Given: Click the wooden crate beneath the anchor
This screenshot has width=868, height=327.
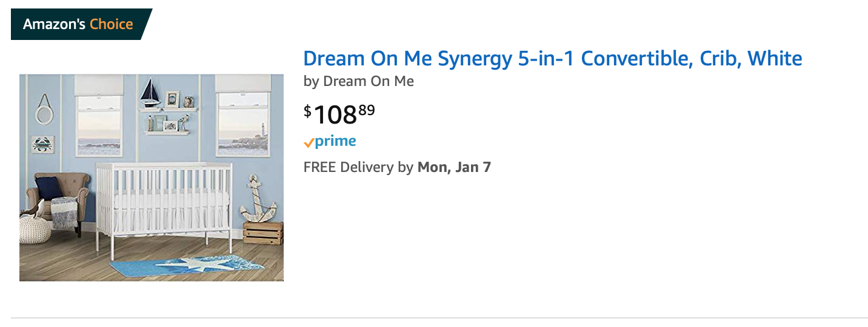Looking at the screenshot, I should [x=263, y=233].
